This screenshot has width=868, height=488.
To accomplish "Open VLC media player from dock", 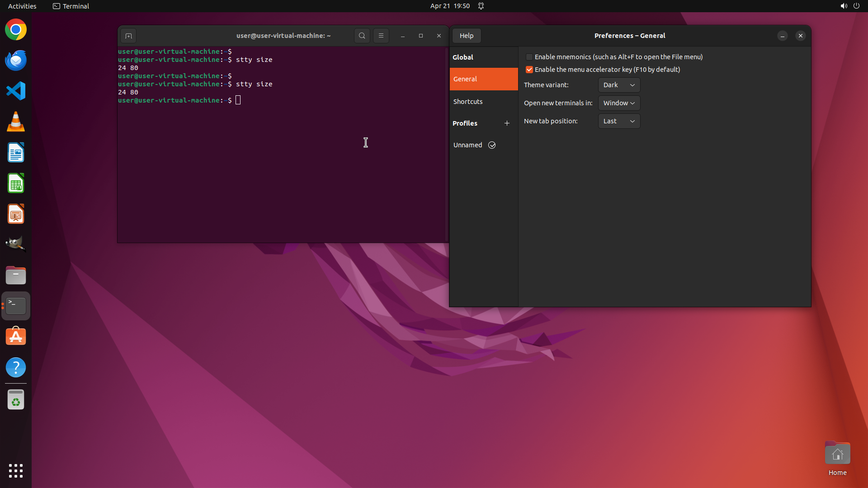I will (x=16, y=122).
